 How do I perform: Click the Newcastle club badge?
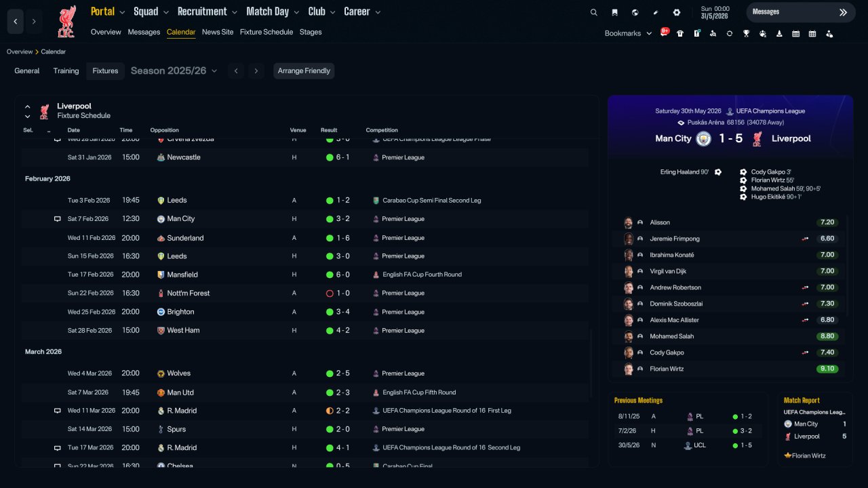coord(161,157)
